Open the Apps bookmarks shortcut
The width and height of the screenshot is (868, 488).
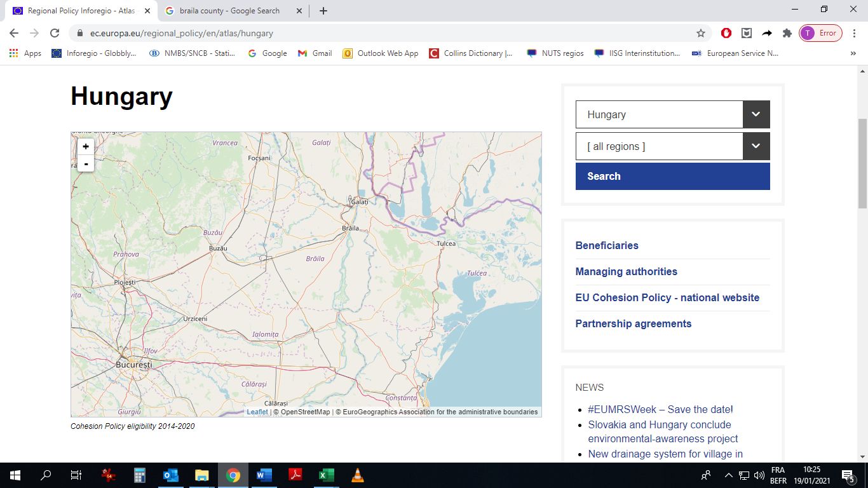point(25,53)
